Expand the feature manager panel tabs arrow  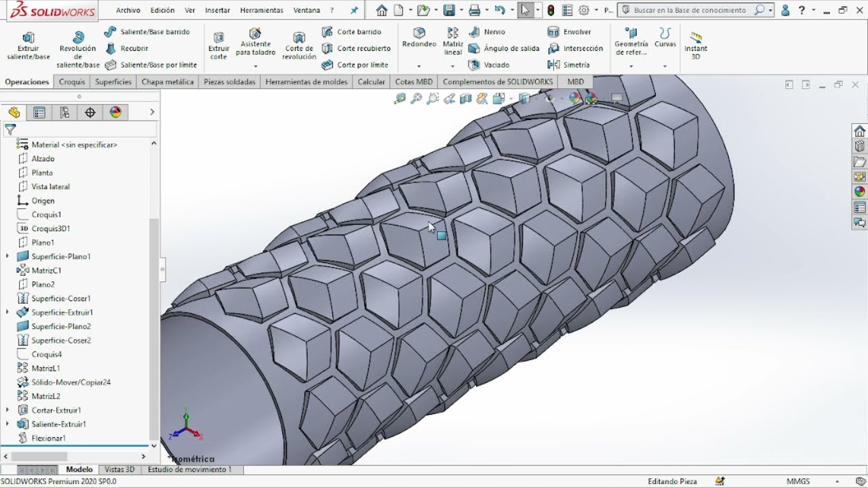pos(152,113)
